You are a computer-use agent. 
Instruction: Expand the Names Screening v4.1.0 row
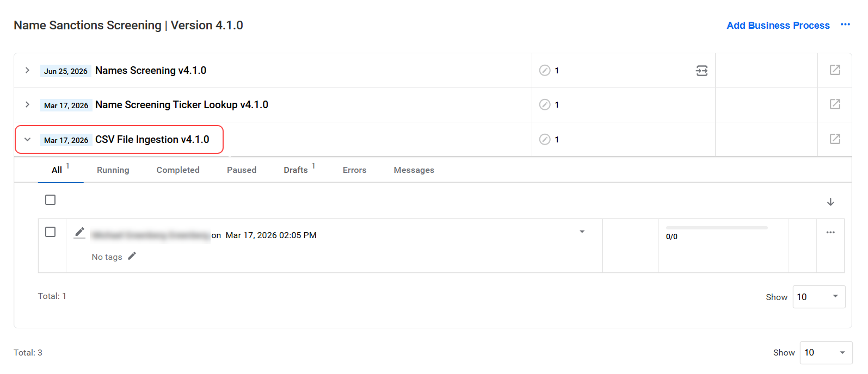click(27, 70)
